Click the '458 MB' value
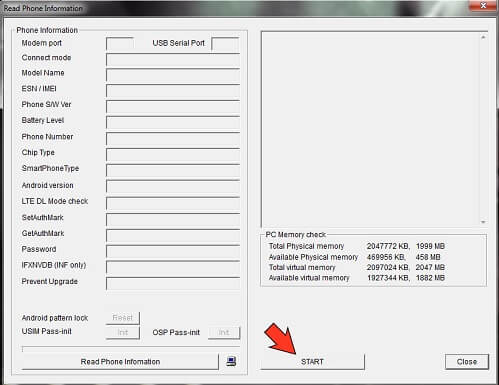Screen dimensions: 499x385 (428, 257)
